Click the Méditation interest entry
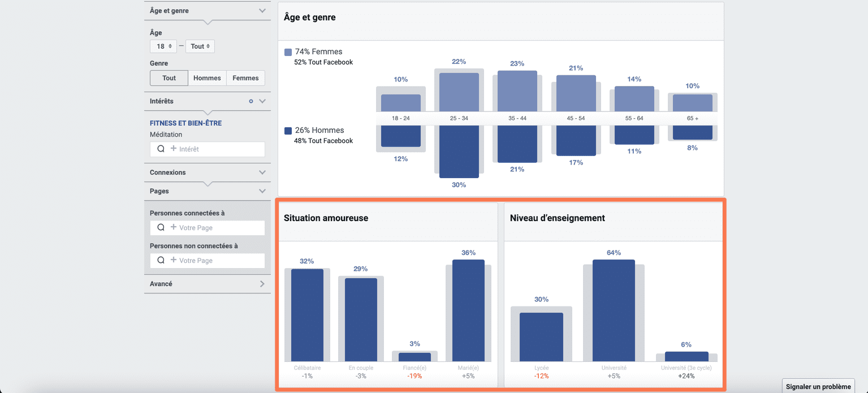The height and width of the screenshot is (393, 868). (166, 135)
